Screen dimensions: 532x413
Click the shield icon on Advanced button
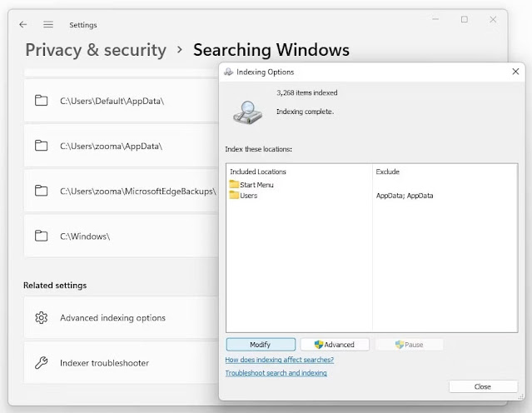tap(319, 345)
